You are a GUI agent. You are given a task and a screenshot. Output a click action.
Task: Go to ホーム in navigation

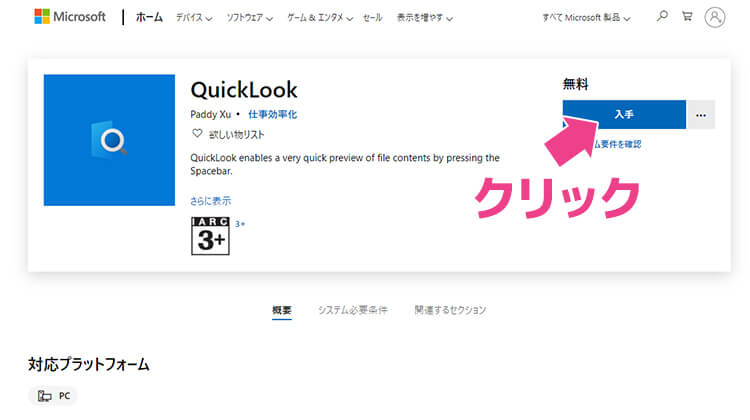pyautogui.click(x=149, y=17)
